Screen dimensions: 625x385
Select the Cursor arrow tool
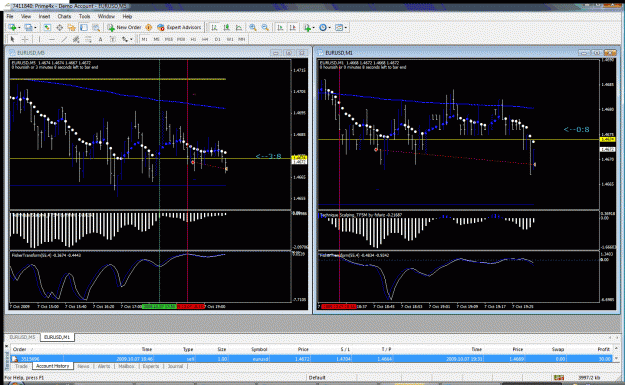[12, 39]
